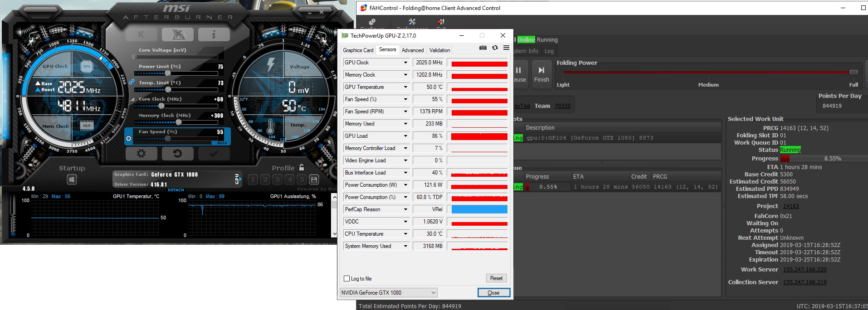Viewport: 868px width, 310px height.
Task: Switch to GPU-Z Sensors tab
Action: coord(388,49)
